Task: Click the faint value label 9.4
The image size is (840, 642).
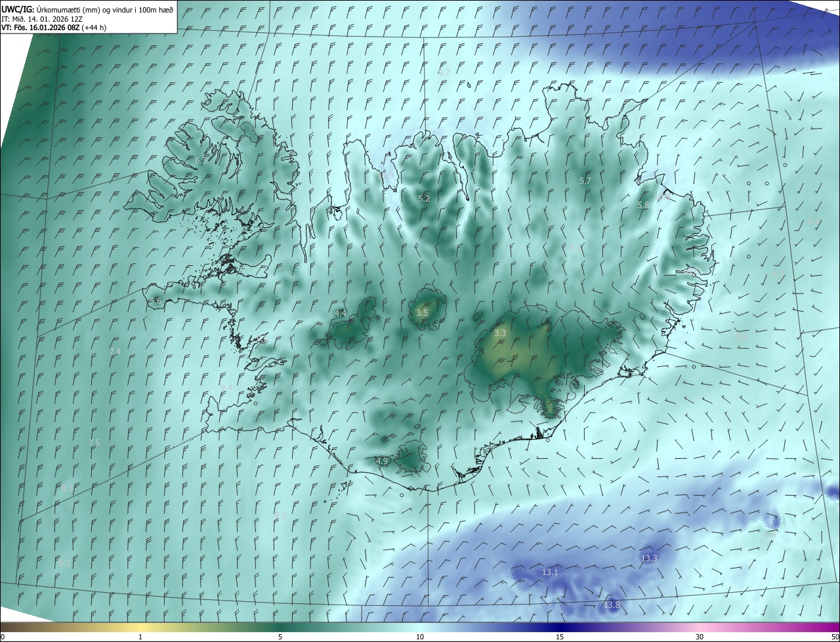Action: click(226, 388)
